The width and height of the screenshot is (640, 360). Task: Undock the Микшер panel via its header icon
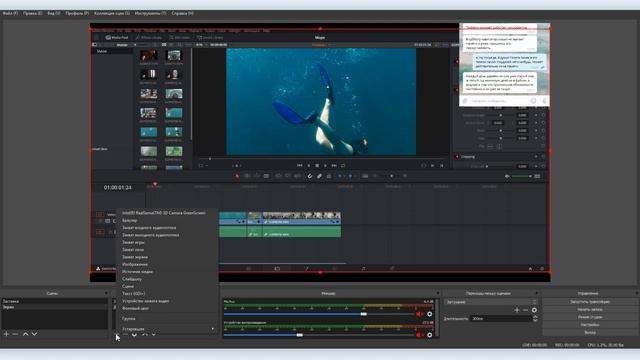[438, 293]
